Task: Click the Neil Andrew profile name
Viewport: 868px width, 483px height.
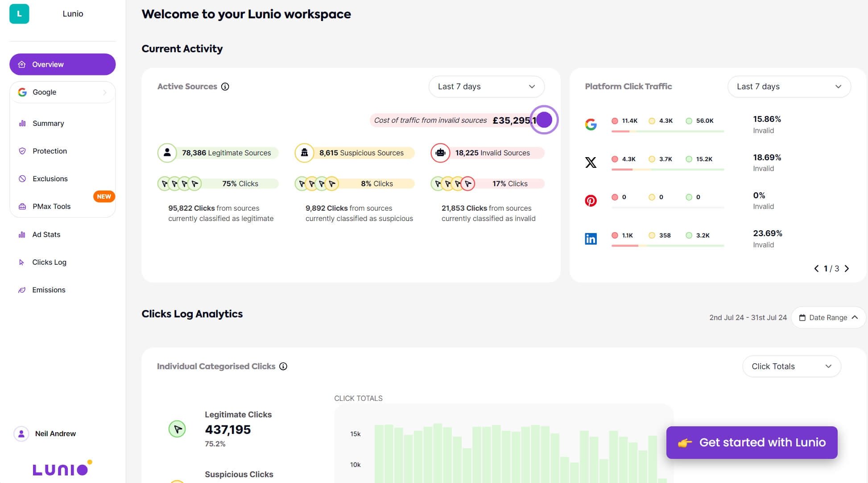Action: [55, 433]
